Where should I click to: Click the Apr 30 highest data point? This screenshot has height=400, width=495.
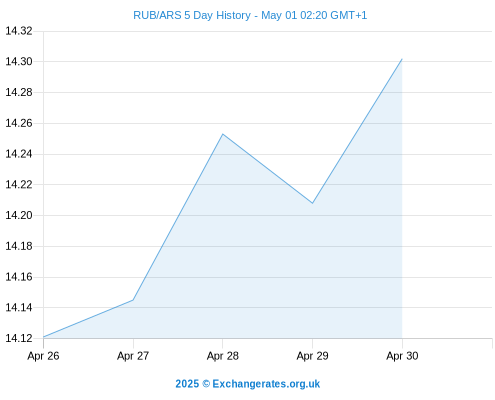click(402, 59)
